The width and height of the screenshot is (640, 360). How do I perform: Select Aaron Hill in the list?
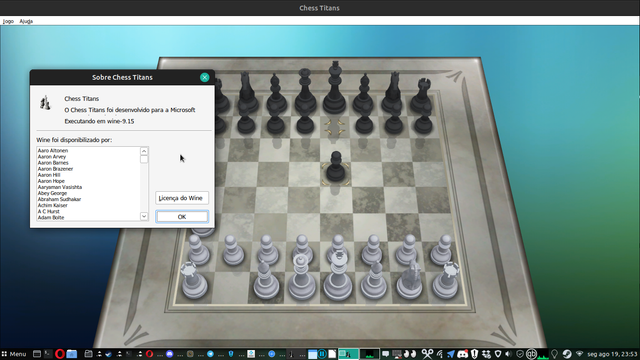49,175
